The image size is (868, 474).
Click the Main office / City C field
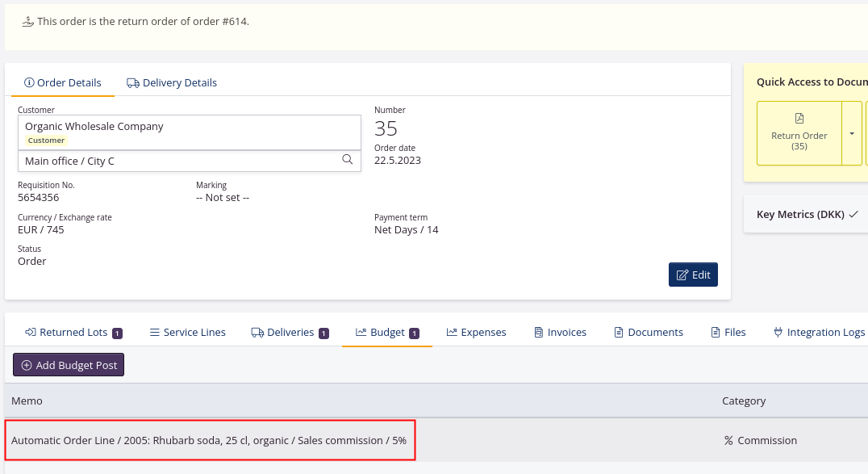(x=177, y=161)
